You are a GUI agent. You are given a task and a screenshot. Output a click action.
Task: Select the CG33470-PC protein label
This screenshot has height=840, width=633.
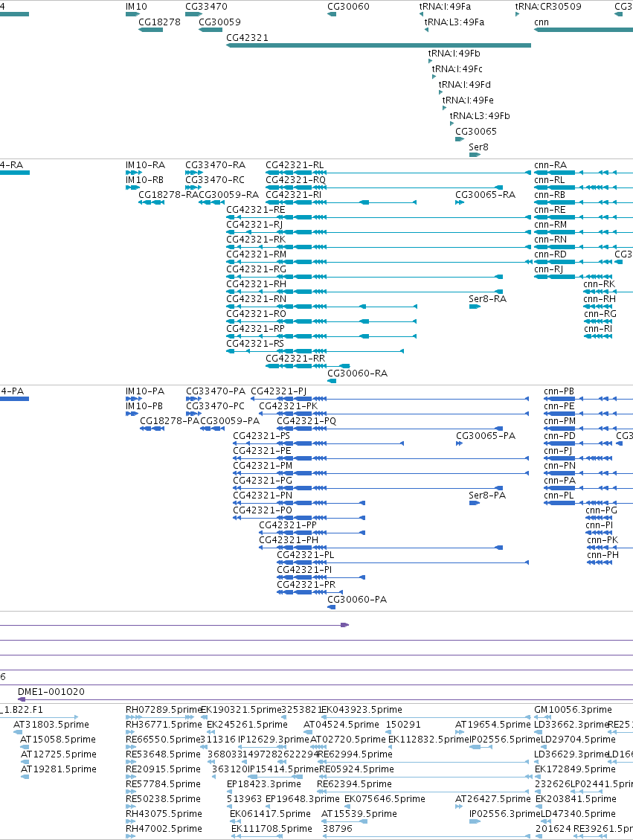tap(215, 406)
